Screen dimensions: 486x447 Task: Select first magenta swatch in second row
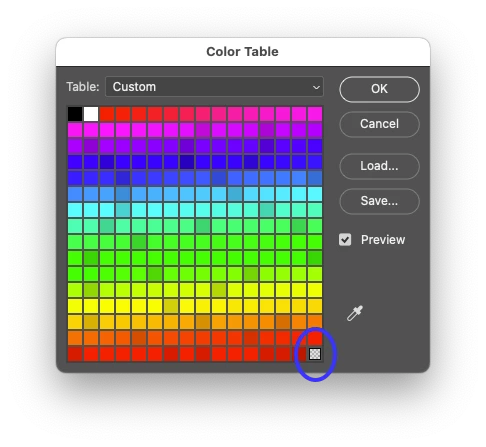tap(75, 130)
